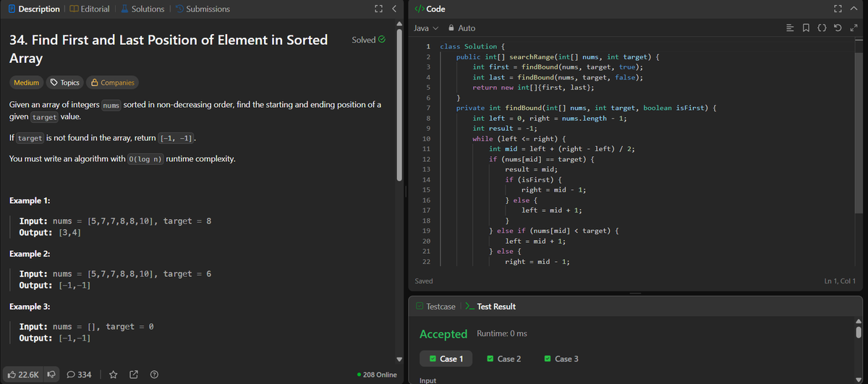Select the Test Result tab
This screenshot has width=868, height=384.
coord(490,307)
